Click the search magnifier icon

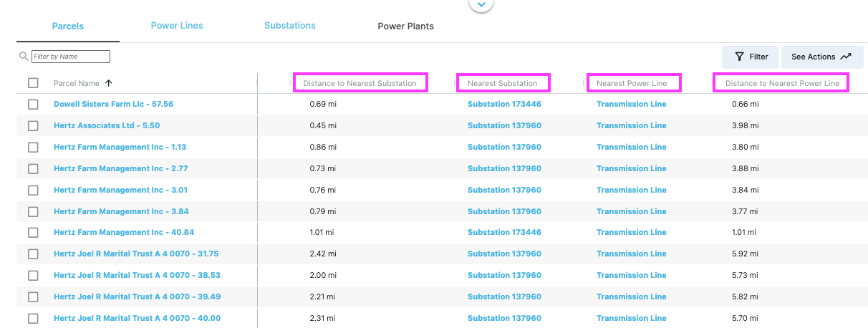(x=24, y=56)
